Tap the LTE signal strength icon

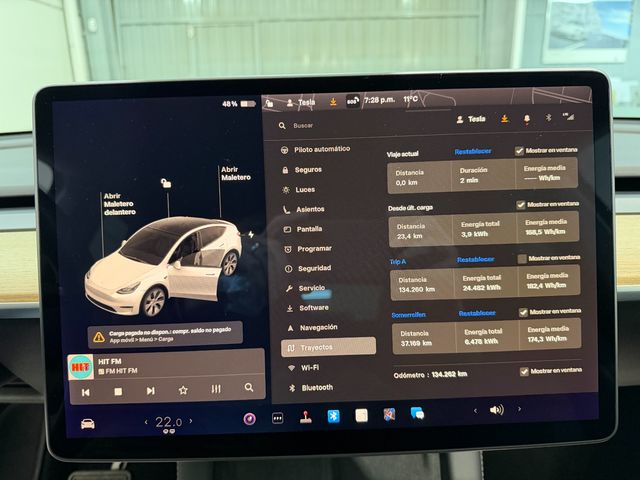point(568,117)
